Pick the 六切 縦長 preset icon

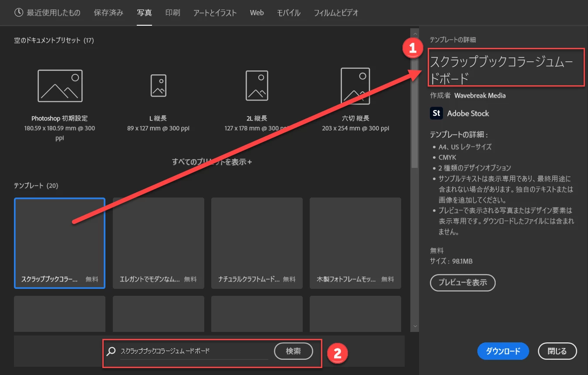[355, 85]
